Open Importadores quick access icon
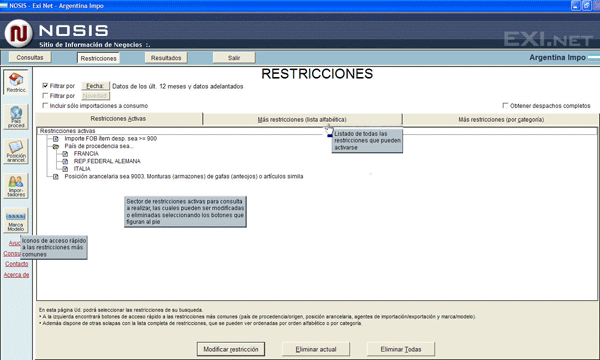This screenshot has width=600, height=360. point(16,186)
